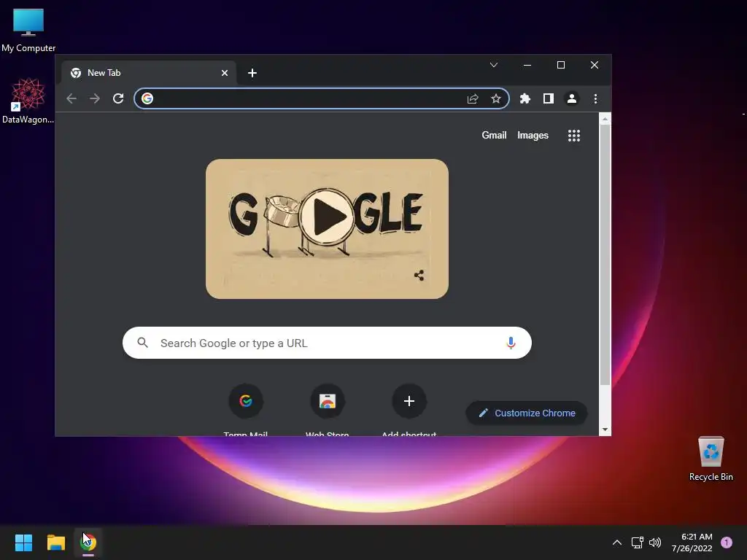This screenshot has width=747, height=560.
Task: Select the Recycle Bin desktop icon
Action: [x=711, y=459]
